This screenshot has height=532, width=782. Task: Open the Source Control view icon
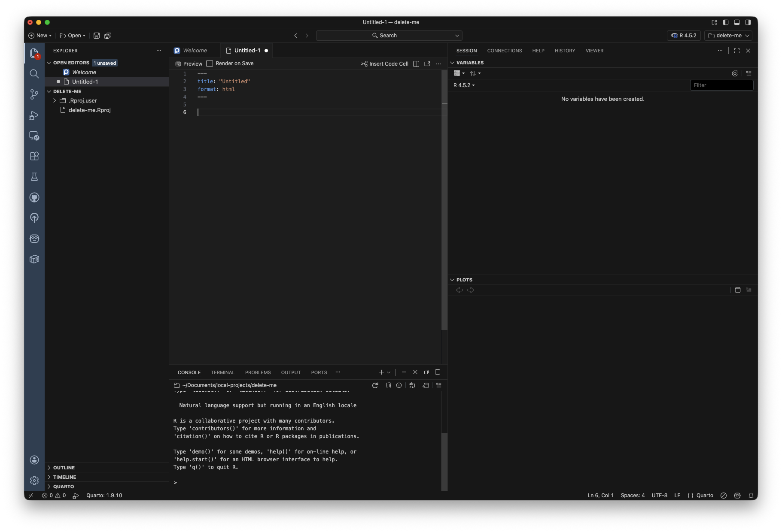tap(34, 94)
